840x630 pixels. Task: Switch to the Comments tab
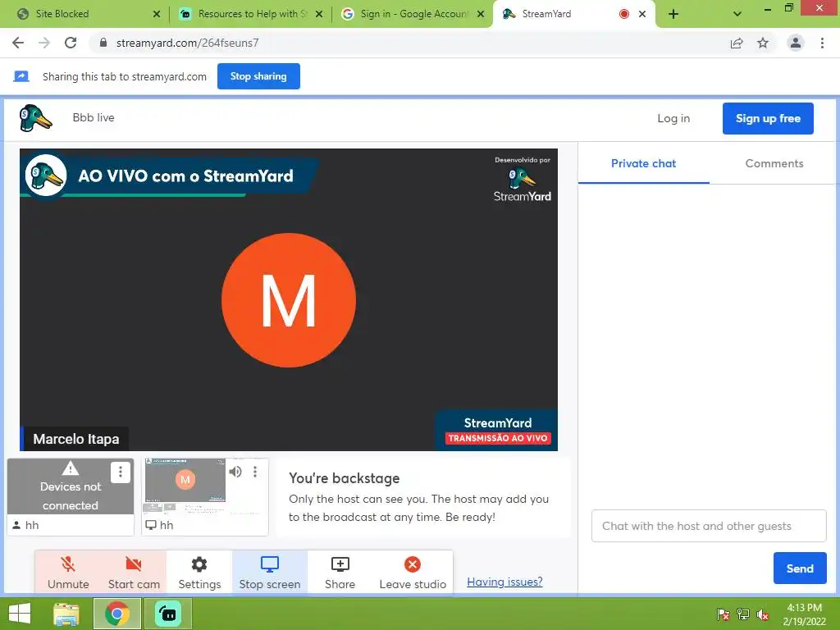click(x=774, y=164)
